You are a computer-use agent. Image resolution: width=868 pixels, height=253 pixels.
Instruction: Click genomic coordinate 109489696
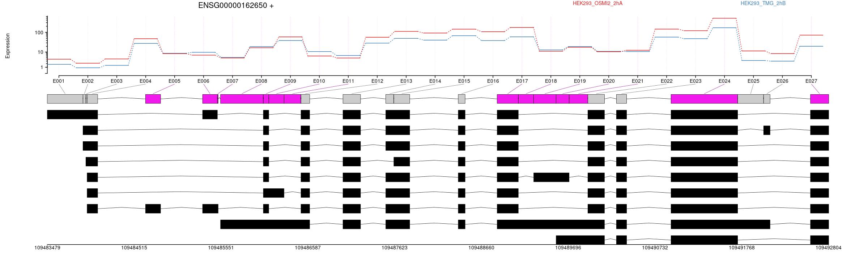(568, 248)
